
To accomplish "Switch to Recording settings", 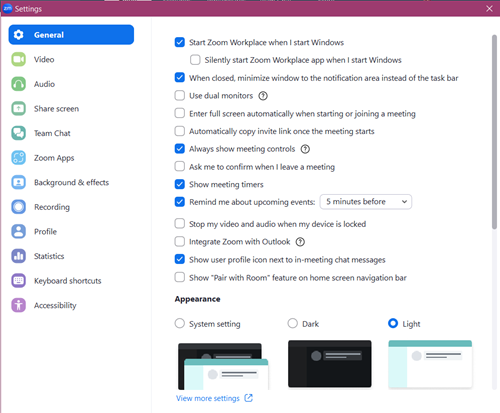I will click(71, 207).
